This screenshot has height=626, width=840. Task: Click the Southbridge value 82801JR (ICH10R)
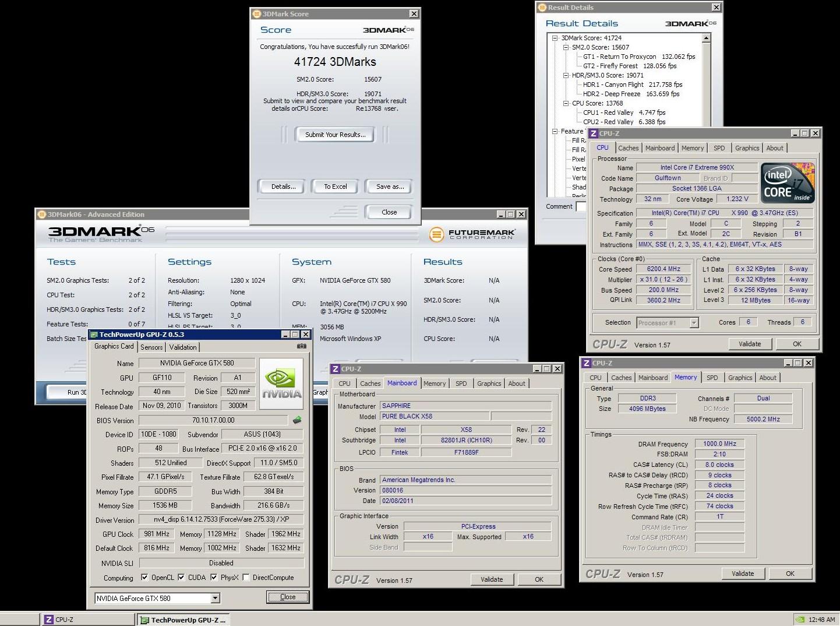tap(466, 440)
